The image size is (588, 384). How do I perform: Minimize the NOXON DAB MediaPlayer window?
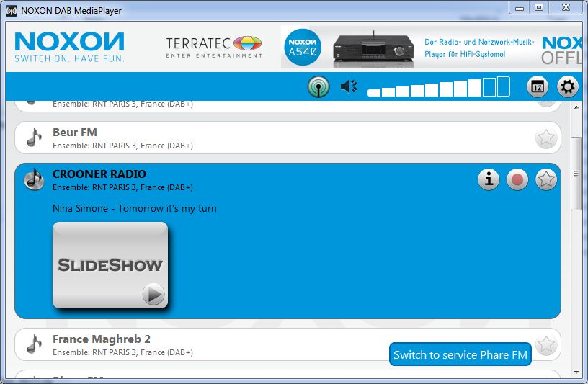[520, 8]
